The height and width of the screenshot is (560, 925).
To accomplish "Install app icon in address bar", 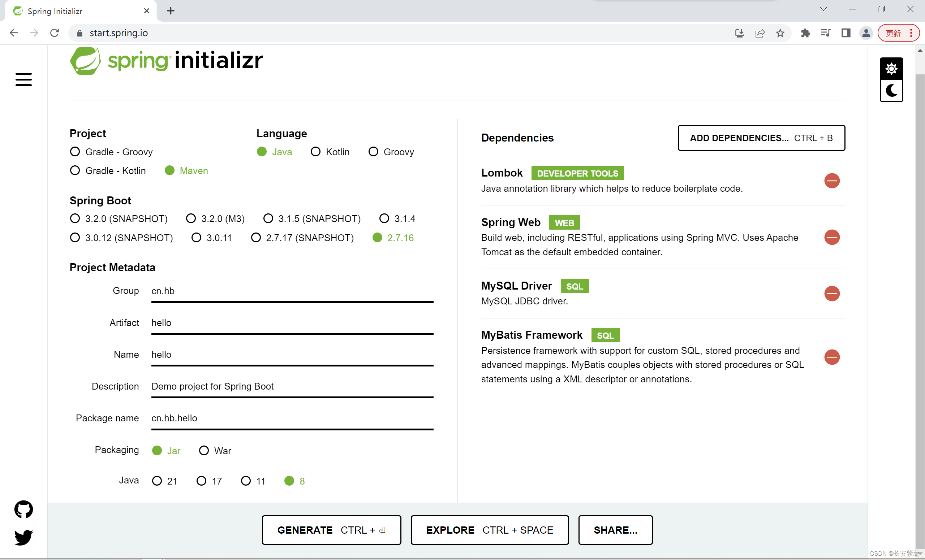I will coord(740,33).
